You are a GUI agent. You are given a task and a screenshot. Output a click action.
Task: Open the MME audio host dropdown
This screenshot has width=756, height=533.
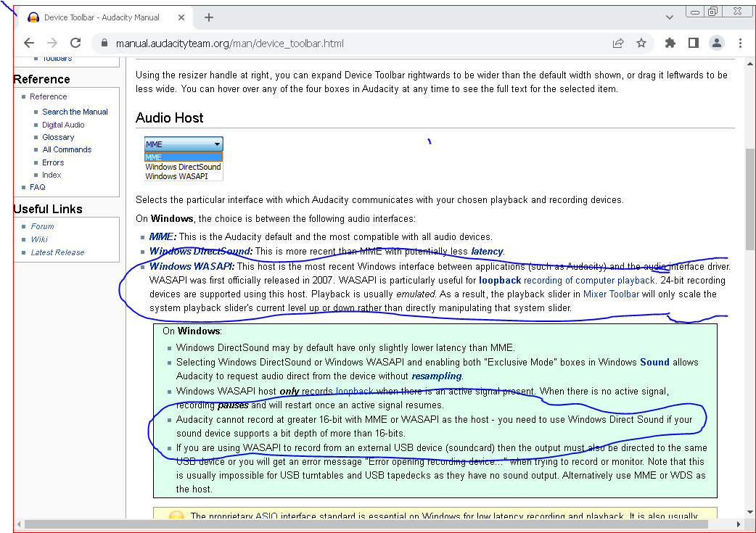tap(184, 144)
